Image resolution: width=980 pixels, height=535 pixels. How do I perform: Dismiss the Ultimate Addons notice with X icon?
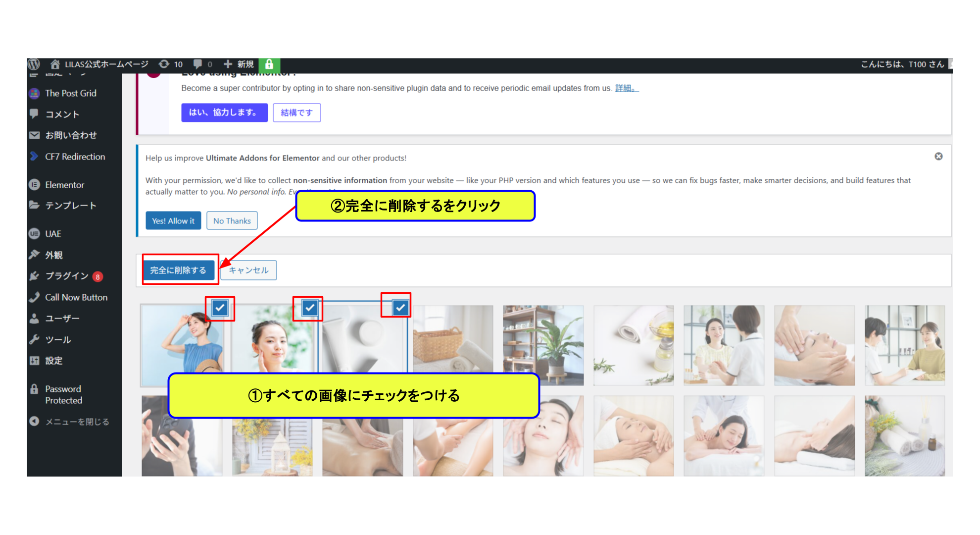[938, 157]
